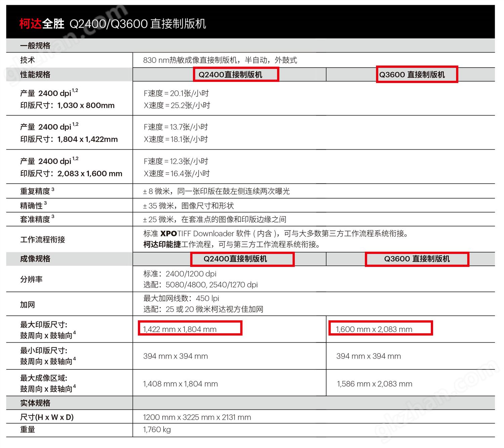Click the 工作流程衔接 row label
The width and height of the screenshot is (504, 448).
(43, 239)
